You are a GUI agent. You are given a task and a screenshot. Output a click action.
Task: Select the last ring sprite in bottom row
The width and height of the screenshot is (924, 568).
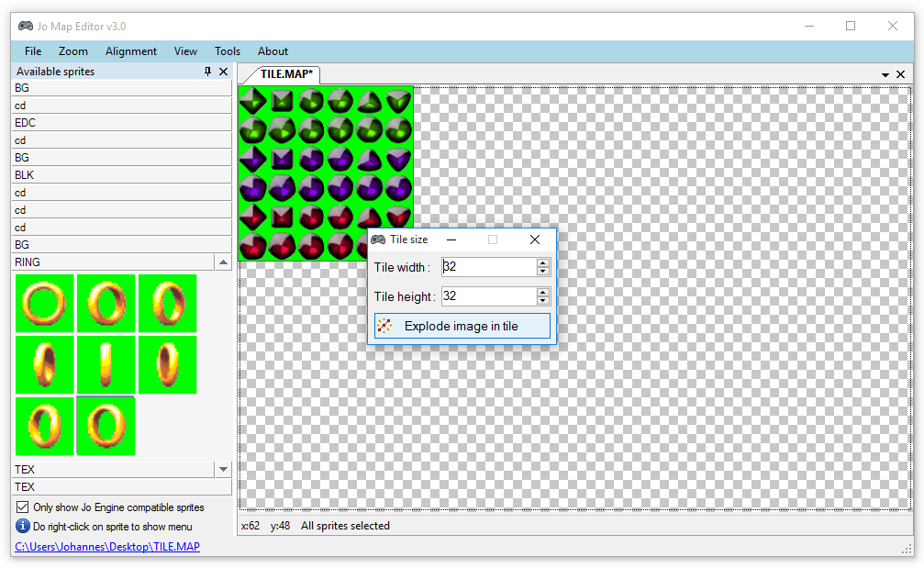106,426
